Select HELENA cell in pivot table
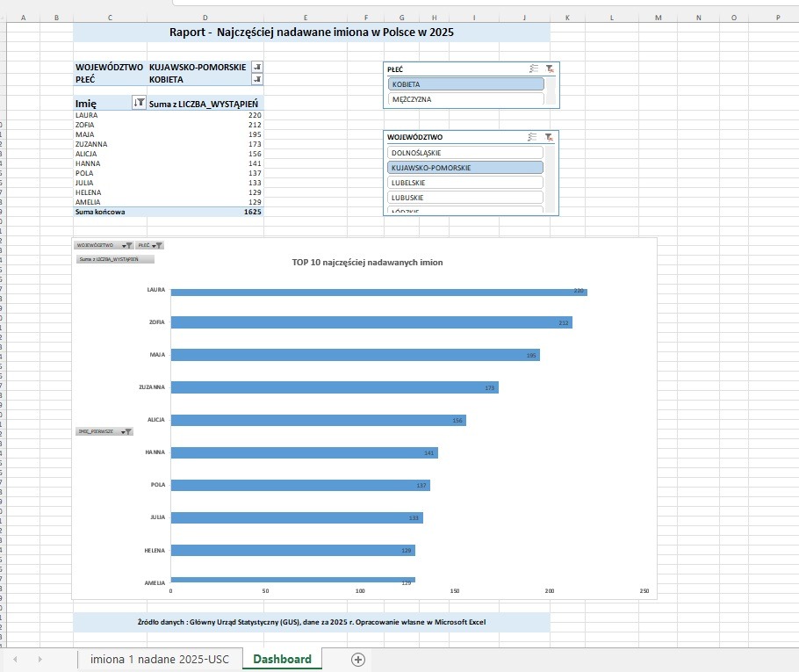 click(x=110, y=192)
